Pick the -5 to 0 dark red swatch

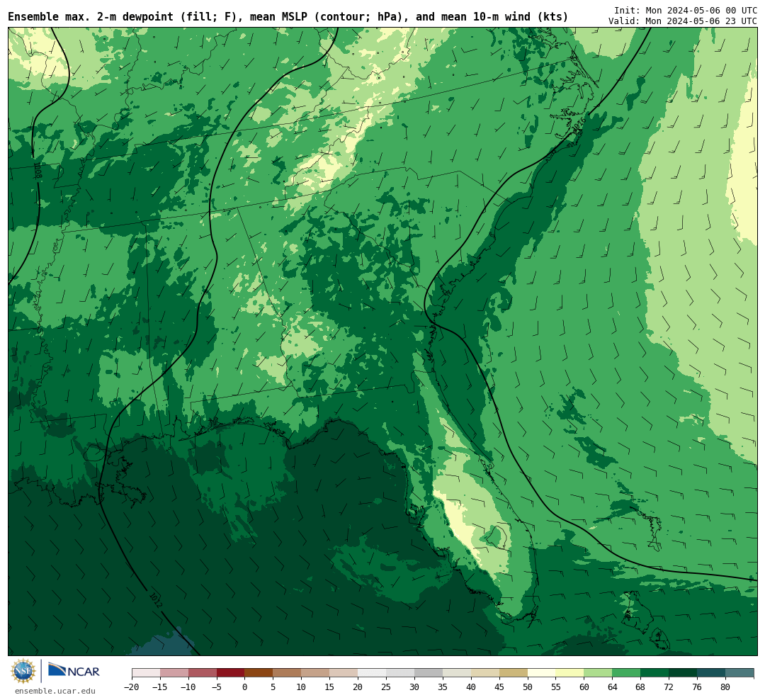231,673
